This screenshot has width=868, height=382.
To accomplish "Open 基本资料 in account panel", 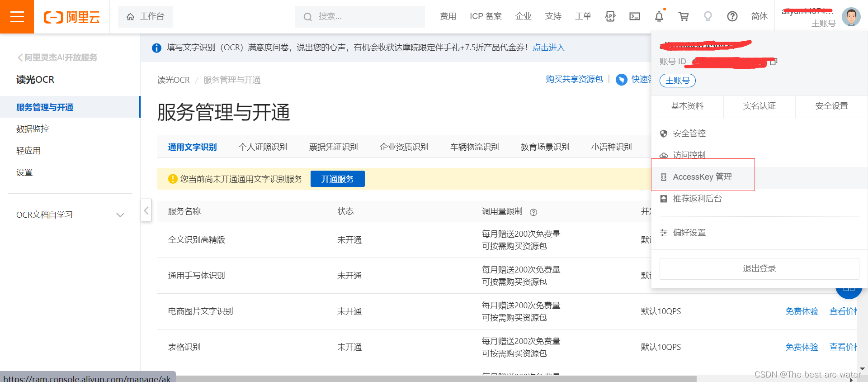I will click(687, 106).
